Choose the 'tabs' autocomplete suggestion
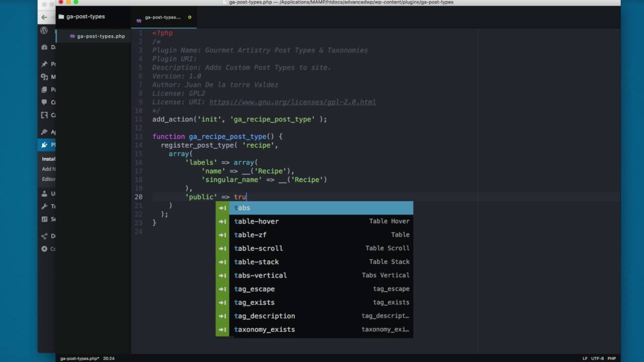644x362 pixels. coord(314,208)
